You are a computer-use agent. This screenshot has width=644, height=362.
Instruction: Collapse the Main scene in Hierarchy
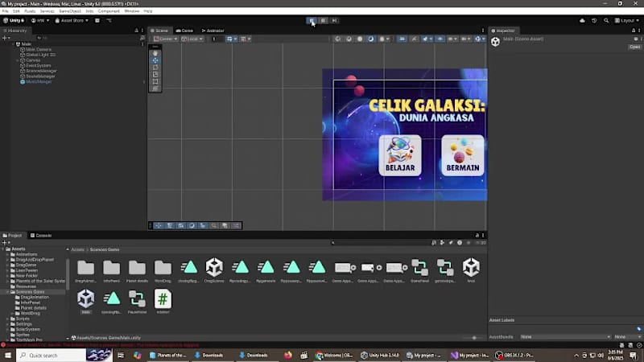[x=13, y=44]
